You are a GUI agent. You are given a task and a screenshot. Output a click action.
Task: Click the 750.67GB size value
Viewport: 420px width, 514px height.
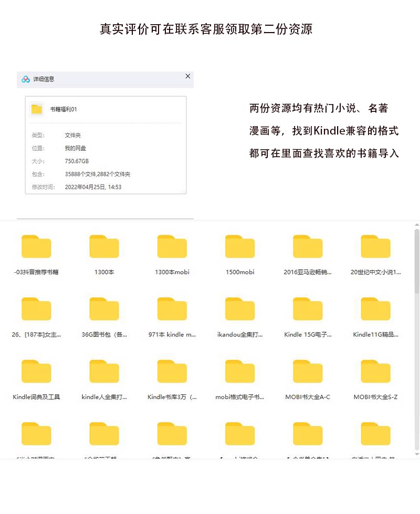(77, 161)
